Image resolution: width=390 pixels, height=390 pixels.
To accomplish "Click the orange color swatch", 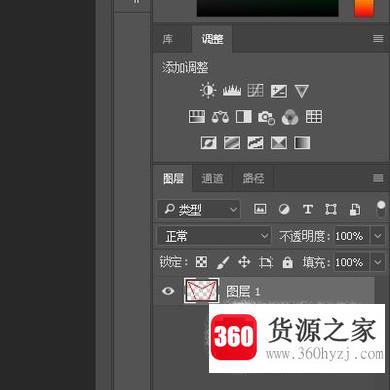I will (x=364, y=7).
